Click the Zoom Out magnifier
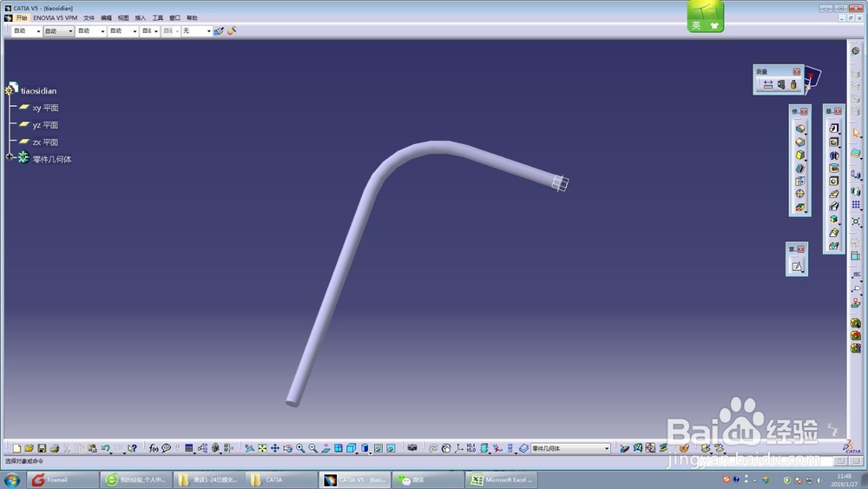Screen dimensions: 868x489 (313, 448)
